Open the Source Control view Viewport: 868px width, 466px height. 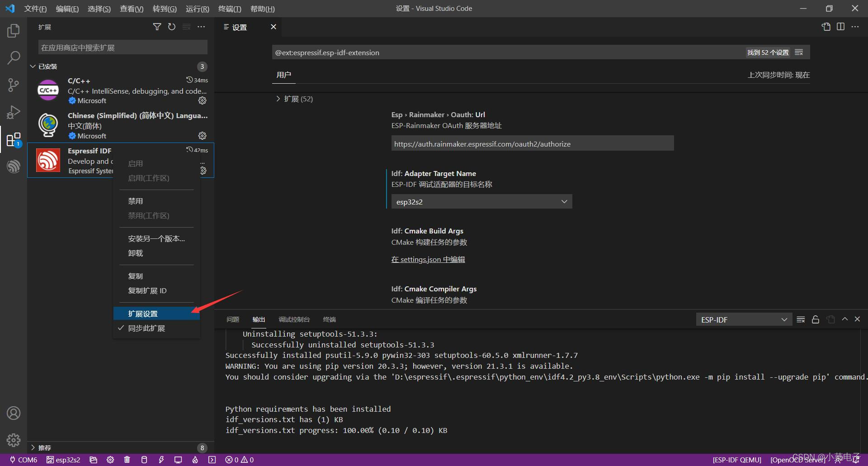(14, 85)
